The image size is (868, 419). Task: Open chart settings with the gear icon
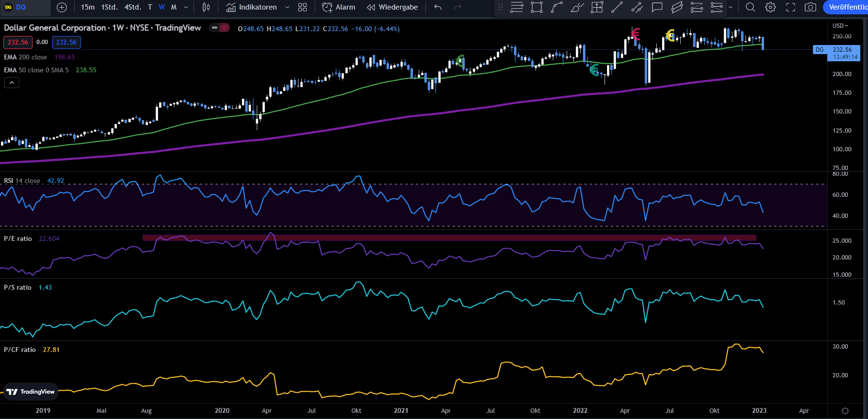[770, 7]
